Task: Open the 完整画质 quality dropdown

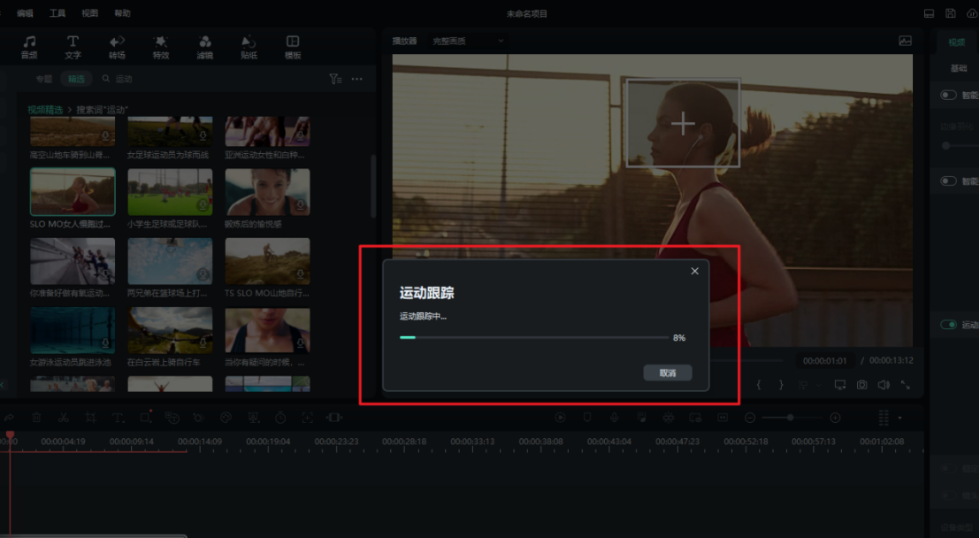Action: point(468,41)
